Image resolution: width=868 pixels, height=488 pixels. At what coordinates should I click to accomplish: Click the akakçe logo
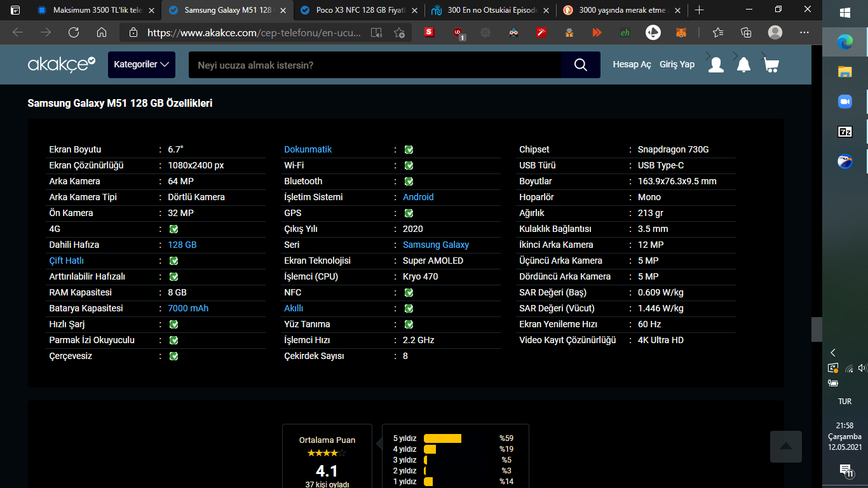[x=62, y=64]
